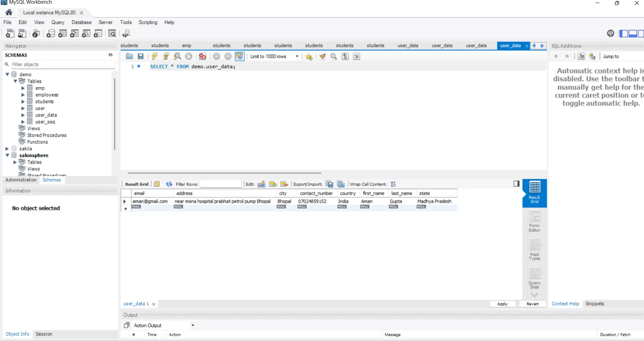Open the Create a new schema icon

(x=51, y=33)
